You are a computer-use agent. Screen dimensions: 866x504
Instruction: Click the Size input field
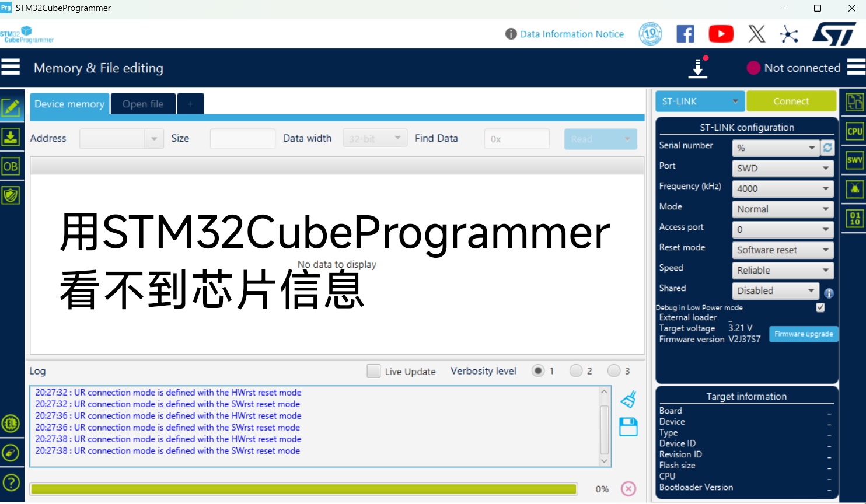click(243, 139)
